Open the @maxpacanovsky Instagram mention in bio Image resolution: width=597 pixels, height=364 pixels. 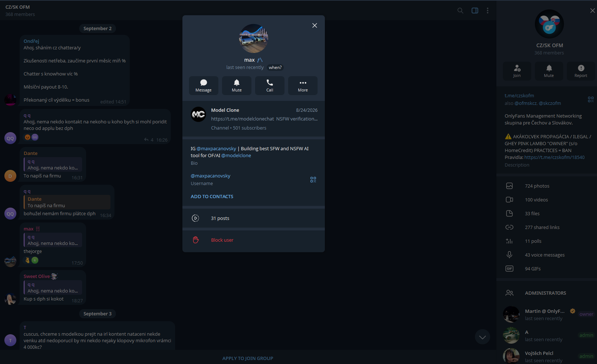[x=216, y=148]
